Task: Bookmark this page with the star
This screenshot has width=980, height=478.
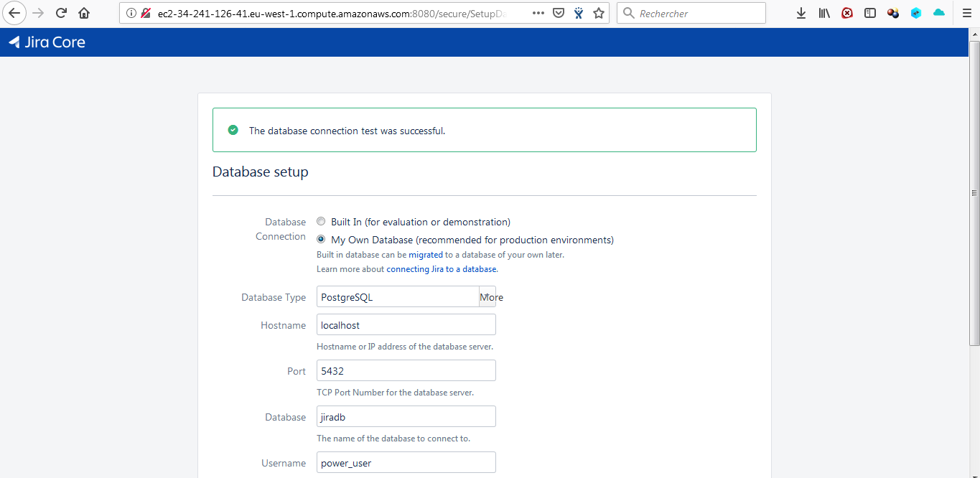Action: tap(599, 13)
